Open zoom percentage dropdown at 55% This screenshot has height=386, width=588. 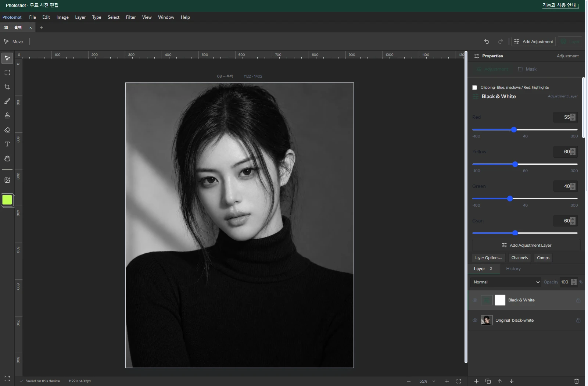434,381
